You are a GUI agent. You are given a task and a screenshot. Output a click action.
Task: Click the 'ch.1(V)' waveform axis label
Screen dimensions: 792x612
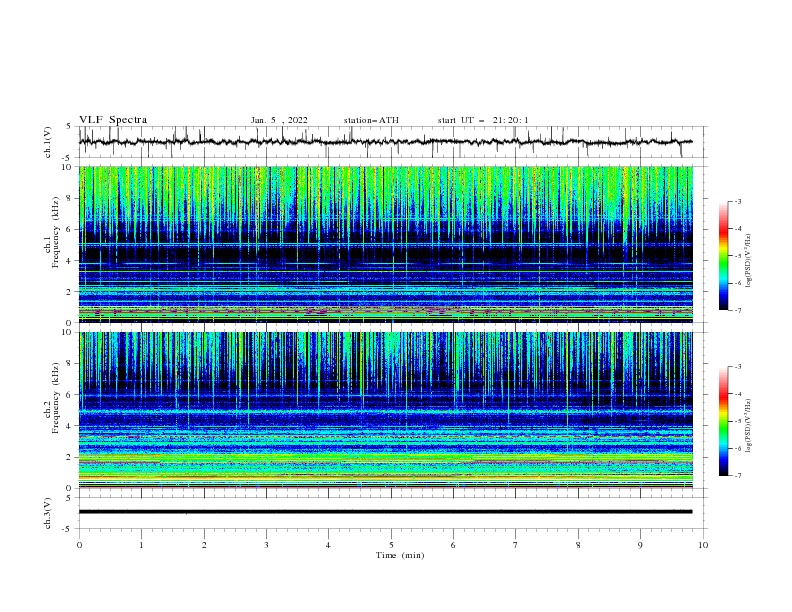(48, 142)
